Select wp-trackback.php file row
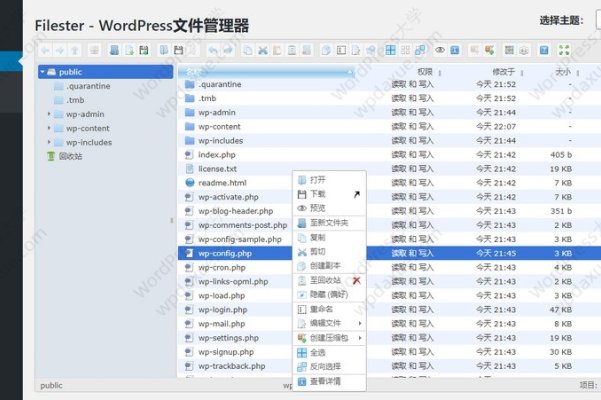601x400 pixels. tap(389, 366)
